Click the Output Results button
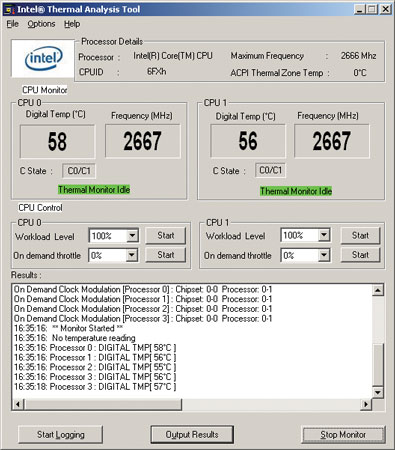Viewport: 395px width, 450px height. click(x=192, y=435)
